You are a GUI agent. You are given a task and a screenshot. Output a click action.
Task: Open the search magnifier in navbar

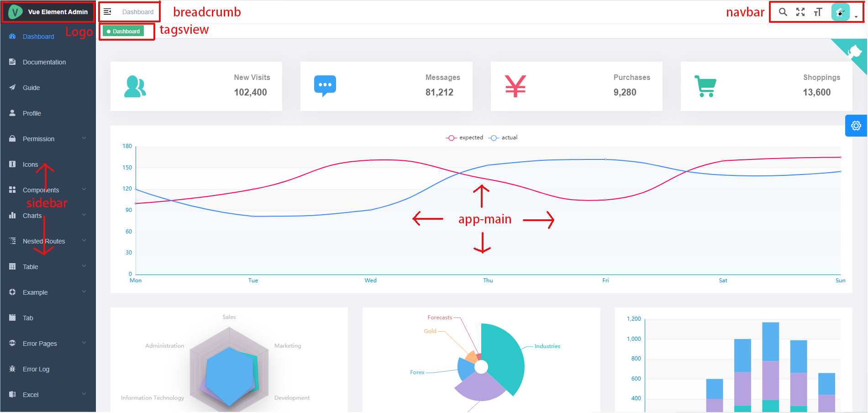tap(783, 12)
